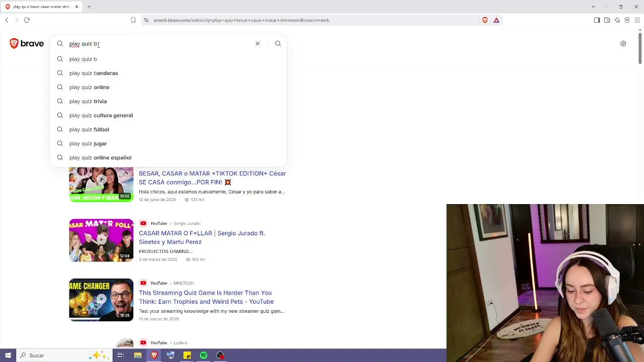Screen dimensions: 644x362
Task: Open Brave Rewards triangle icon
Action: [x=496, y=20]
